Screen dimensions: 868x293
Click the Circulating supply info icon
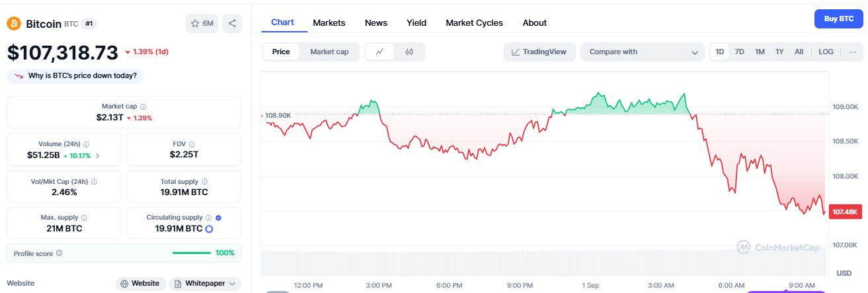point(208,218)
